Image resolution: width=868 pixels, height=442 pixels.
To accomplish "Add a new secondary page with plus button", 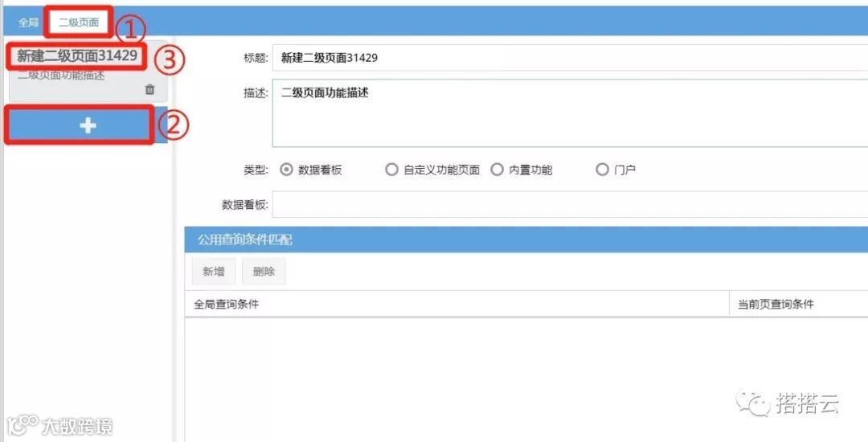I will (x=88, y=126).
